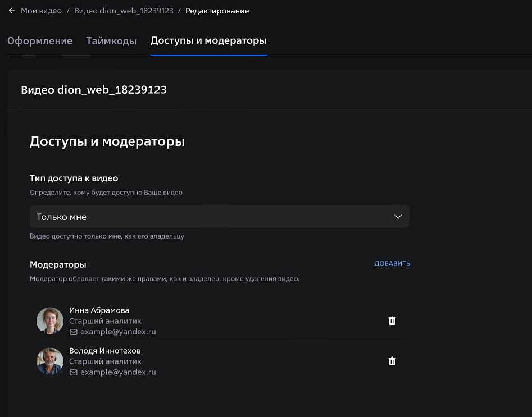
Task: Click the Редактирование breadcrumb text
Action: click(217, 11)
